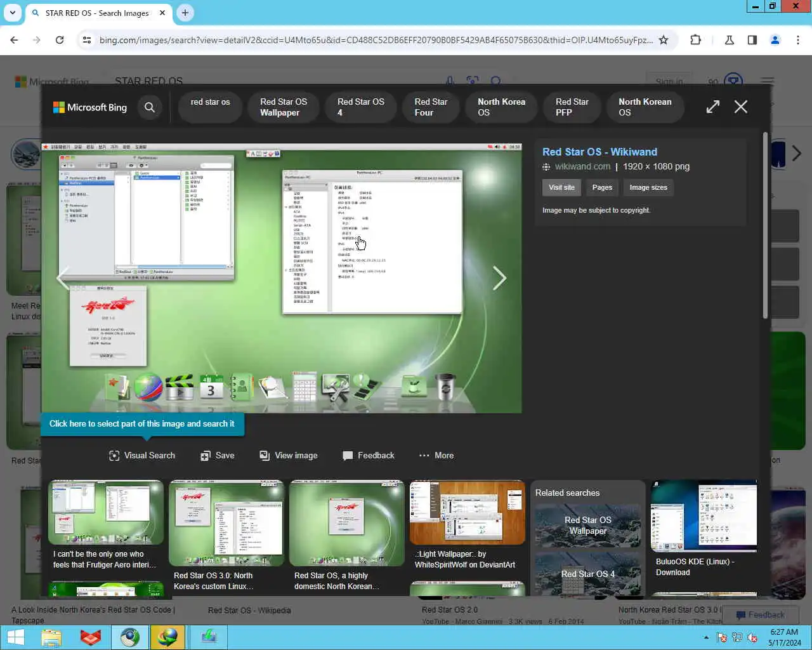The height and width of the screenshot is (650, 812).
Task: Bookmark this page with star icon
Action: 664,40
